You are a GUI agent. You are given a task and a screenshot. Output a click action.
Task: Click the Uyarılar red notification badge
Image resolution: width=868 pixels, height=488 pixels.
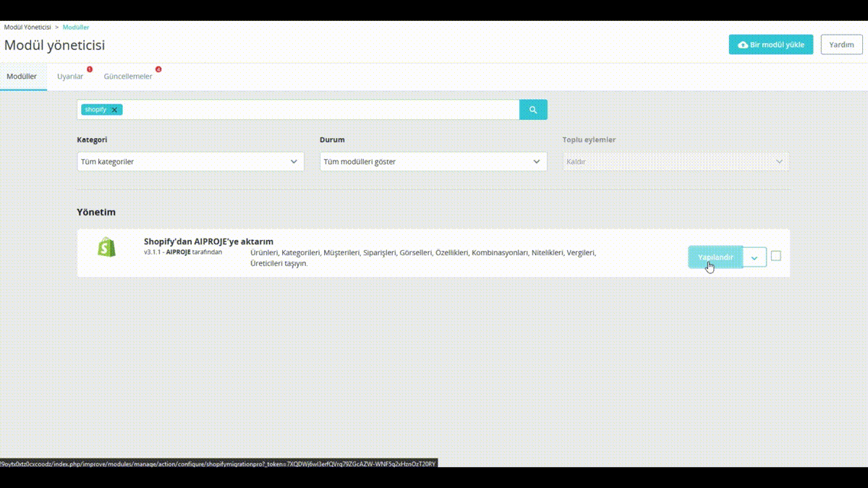click(90, 69)
